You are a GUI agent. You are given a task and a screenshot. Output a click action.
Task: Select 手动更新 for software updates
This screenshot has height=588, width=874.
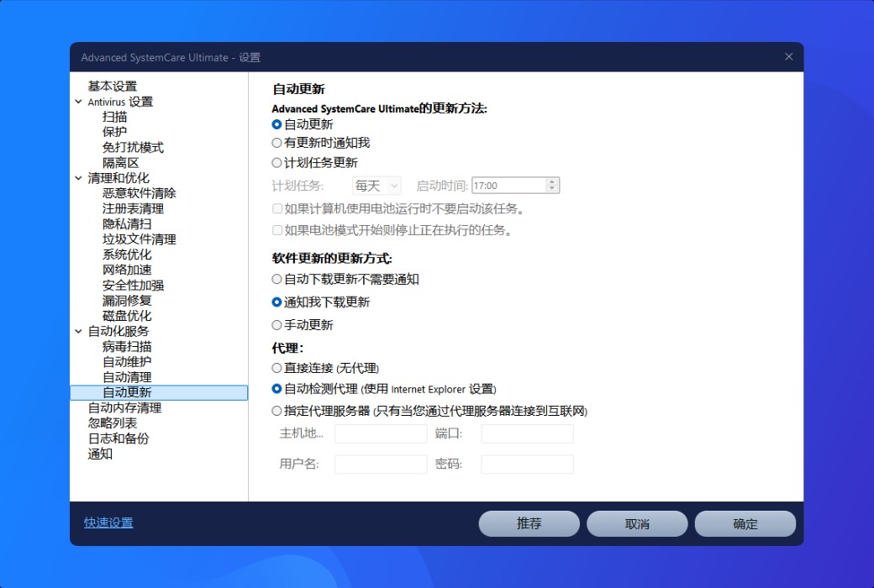[x=276, y=325]
